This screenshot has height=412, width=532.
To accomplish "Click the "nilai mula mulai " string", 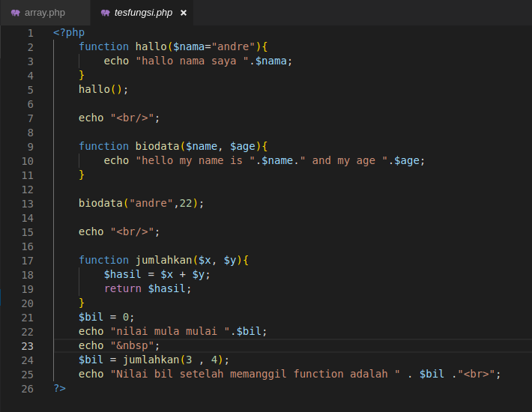I will 170,331.
